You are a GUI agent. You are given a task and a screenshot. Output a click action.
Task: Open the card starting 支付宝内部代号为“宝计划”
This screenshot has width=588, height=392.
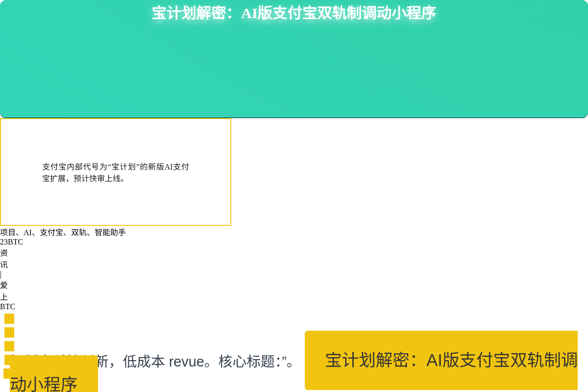(116, 172)
